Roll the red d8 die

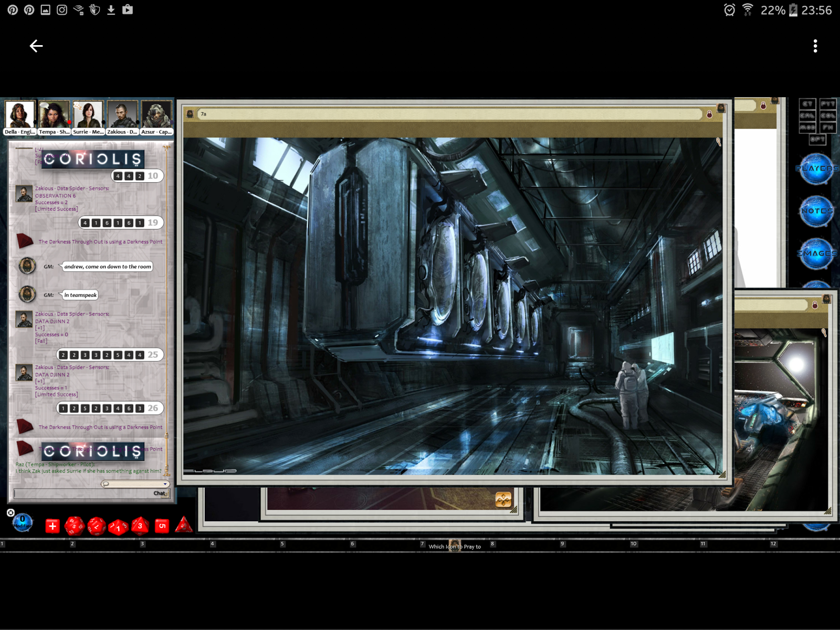tap(140, 526)
